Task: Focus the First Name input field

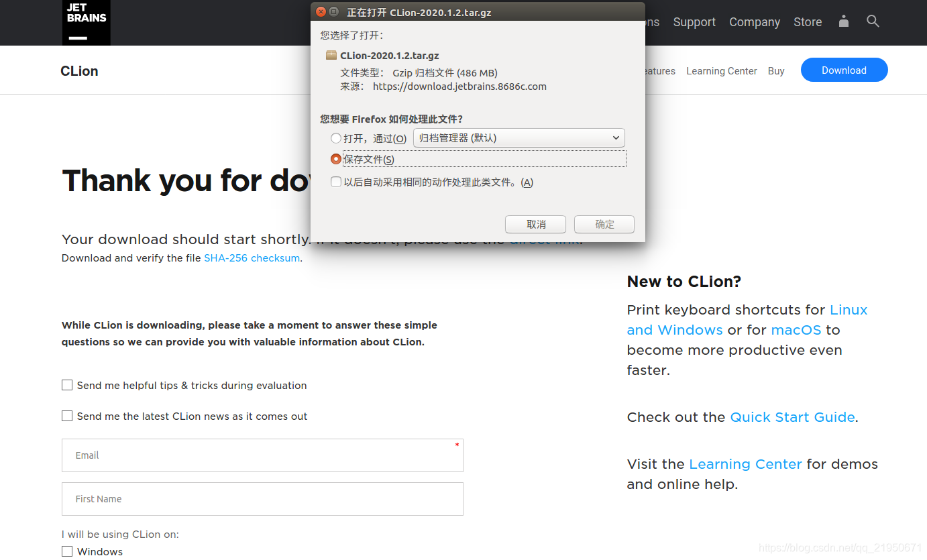Action: point(262,499)
